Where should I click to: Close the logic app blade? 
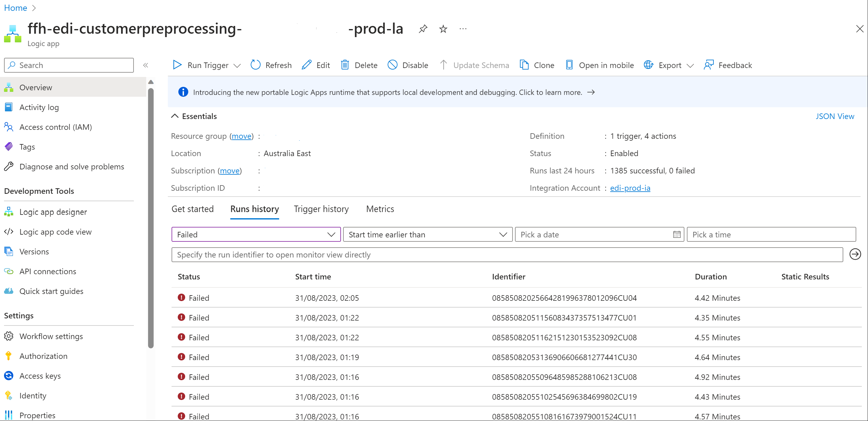tap(860, 29)
